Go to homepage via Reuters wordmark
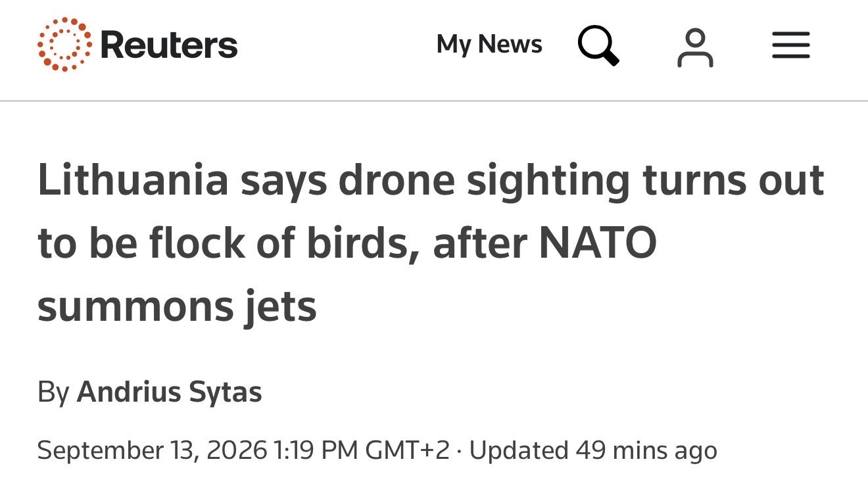Viewport: 868px width, 497px height. coord(169,45)
